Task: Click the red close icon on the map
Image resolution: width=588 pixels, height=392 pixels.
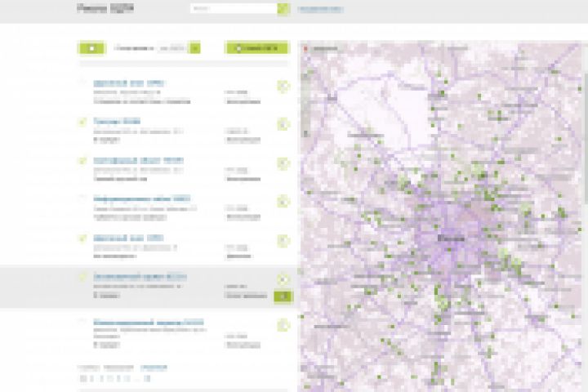Action: tap(305, 48)
